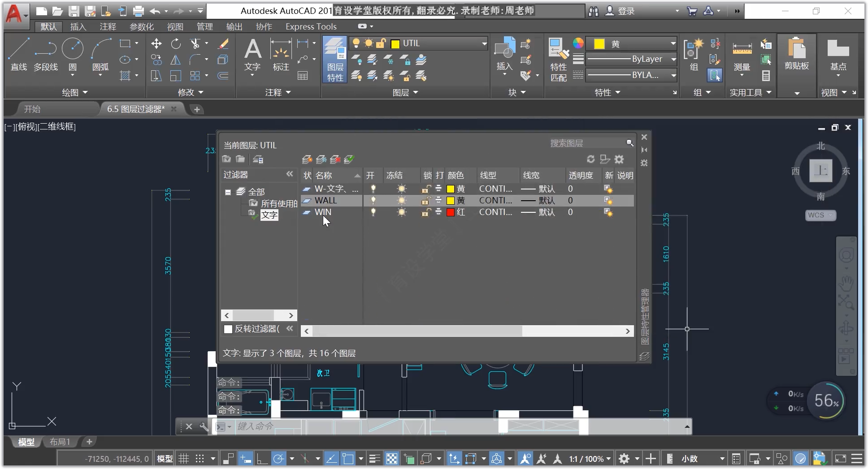
Task: Check the Invert Filter (反转过滤器) checkbox
Action: click(x=228, y=329)
